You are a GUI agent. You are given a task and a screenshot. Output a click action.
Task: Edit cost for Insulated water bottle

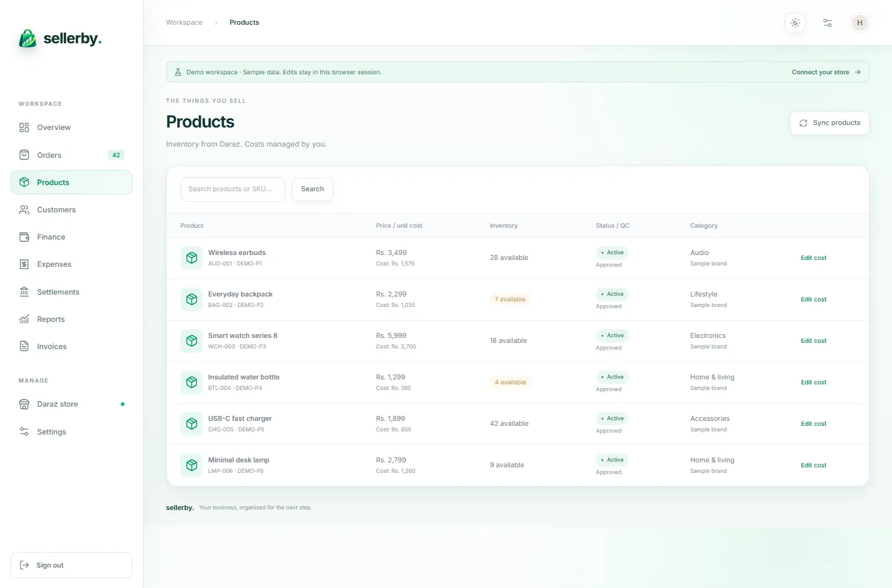[x=813, y=383]
